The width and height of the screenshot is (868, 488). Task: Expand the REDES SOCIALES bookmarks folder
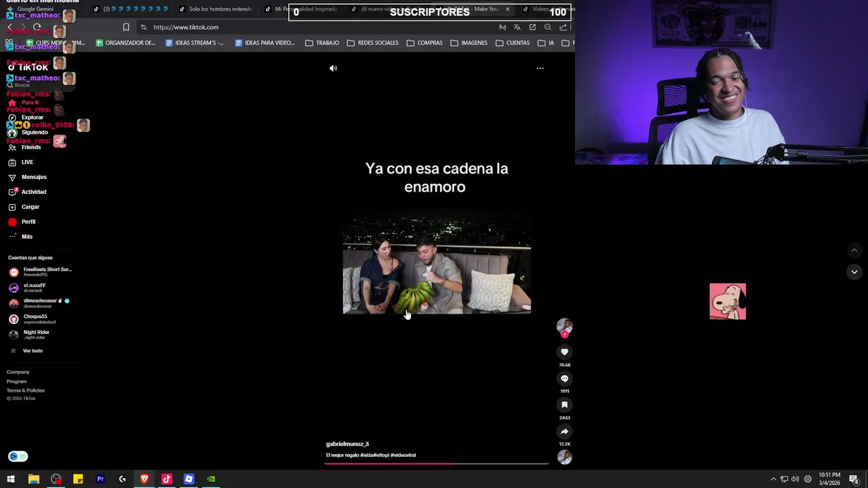click(373, 43)
